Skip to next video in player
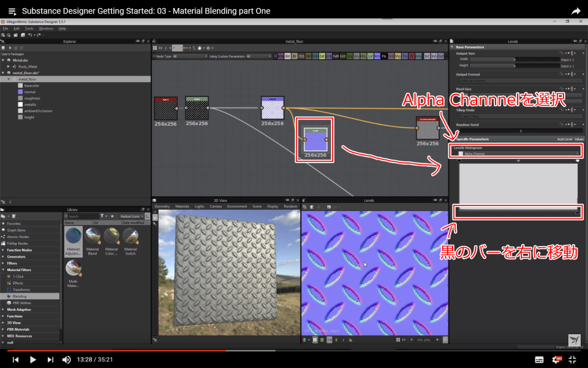 (x=50, y=359)
